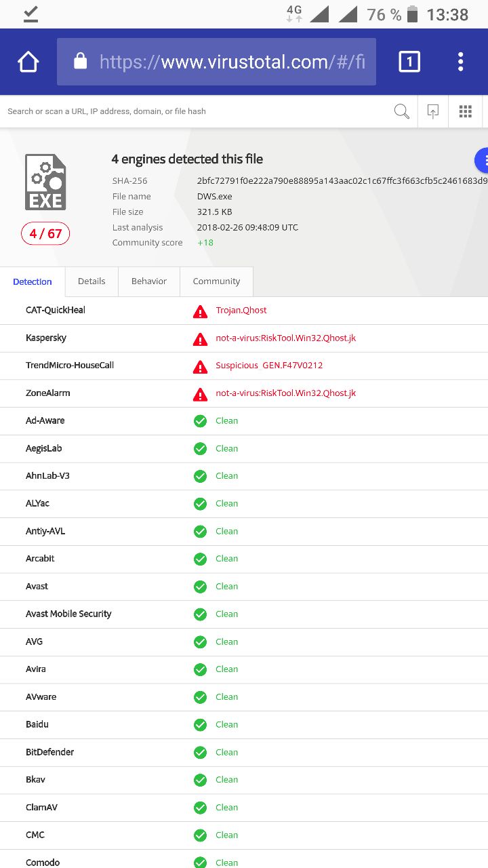Click the green check icon for Avast
The height and width of the screenshot is (868, 488).
click(200, 587)
